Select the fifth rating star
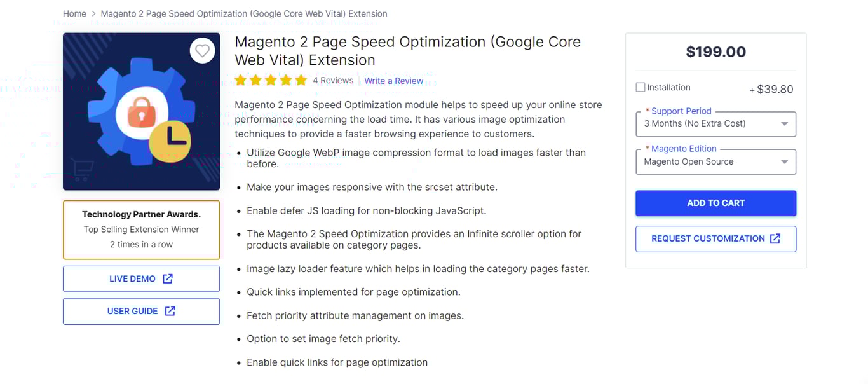The height and width of the screenshot is (384, 868). [x=301, y=80]
